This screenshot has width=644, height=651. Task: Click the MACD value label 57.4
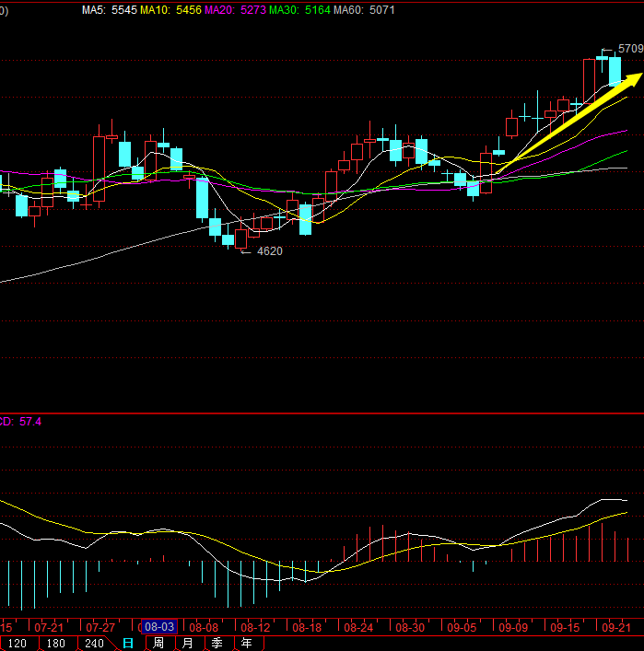pos(29,422)
